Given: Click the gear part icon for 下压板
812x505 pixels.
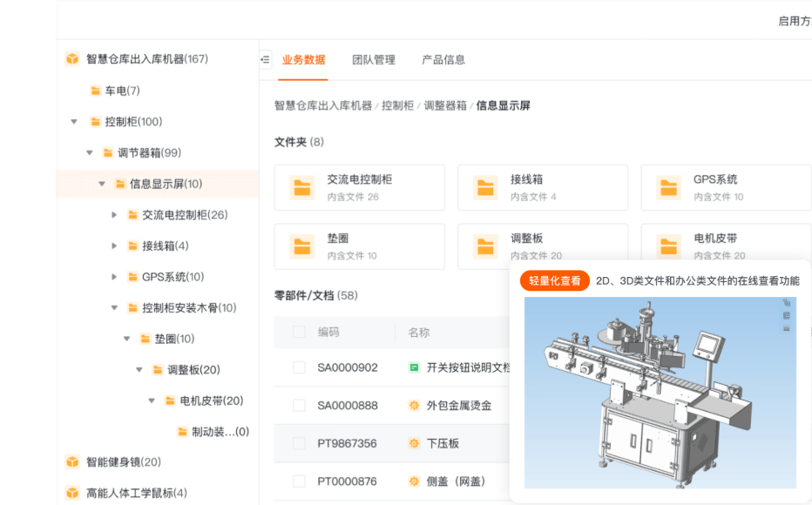Looking at the screenshot, I should pyautogui.click(x=414, y=443).
